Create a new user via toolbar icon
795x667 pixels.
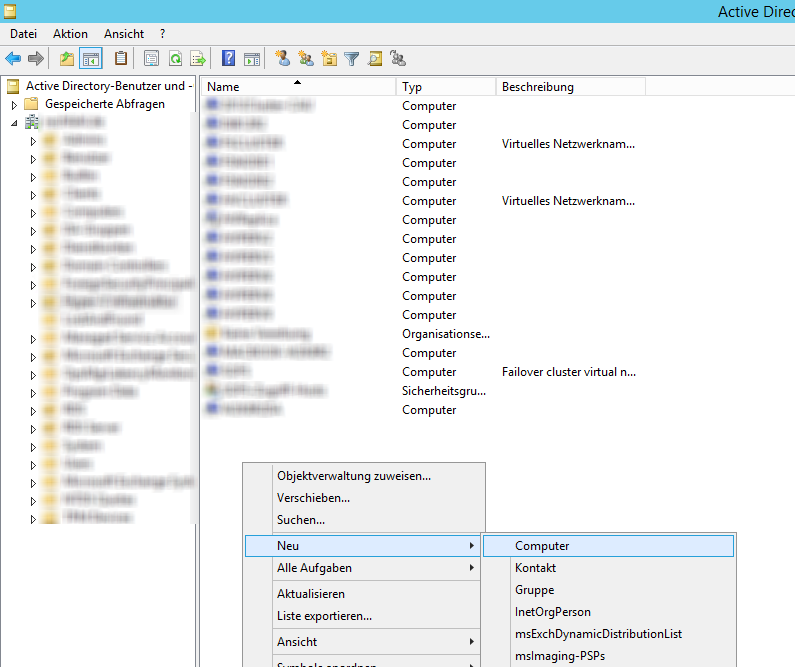click(x=283, y=59)
